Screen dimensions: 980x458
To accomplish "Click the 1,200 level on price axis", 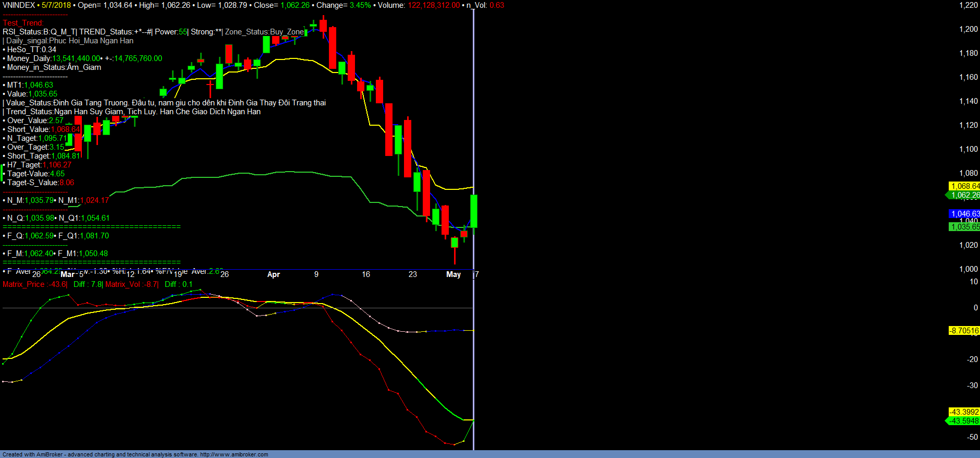I will click(x=969, y=29).
